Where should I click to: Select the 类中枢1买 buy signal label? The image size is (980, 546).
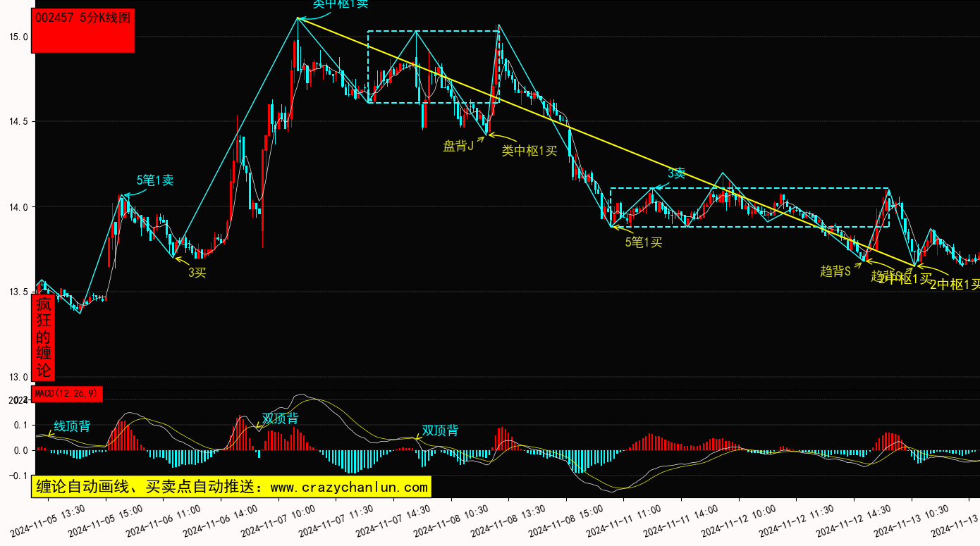coord(529,150)
